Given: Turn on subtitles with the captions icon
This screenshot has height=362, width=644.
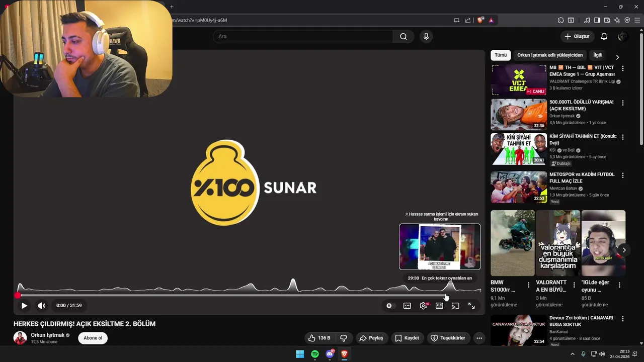Looking at the screenshot, I should point(407,306).
